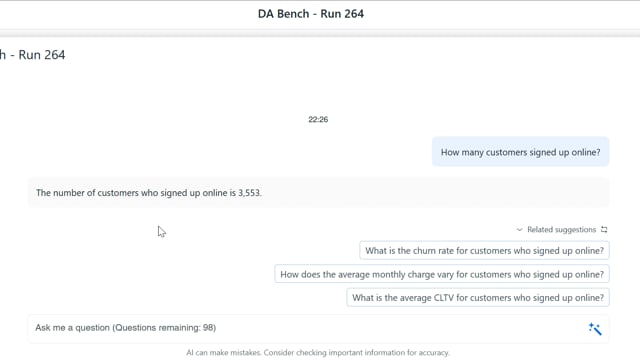Refresh related suggestions with the refresh icon
The height and width of the screenshot is (360, 640).
604,230
